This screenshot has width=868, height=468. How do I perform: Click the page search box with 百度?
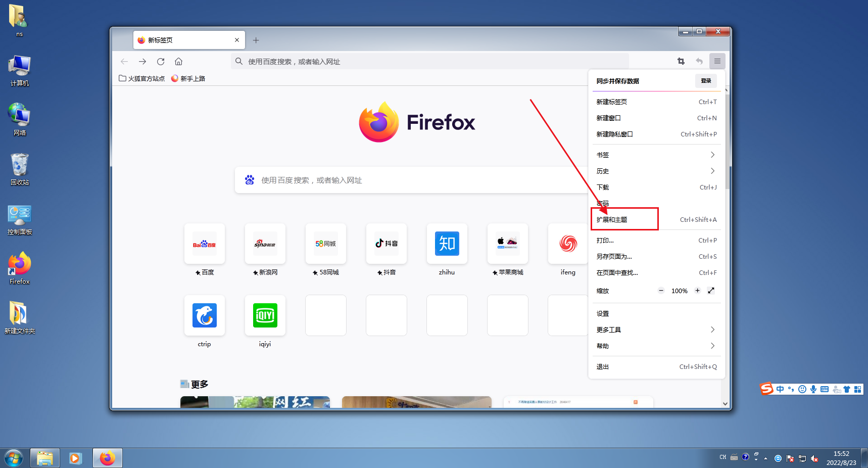tap(412, 180)
